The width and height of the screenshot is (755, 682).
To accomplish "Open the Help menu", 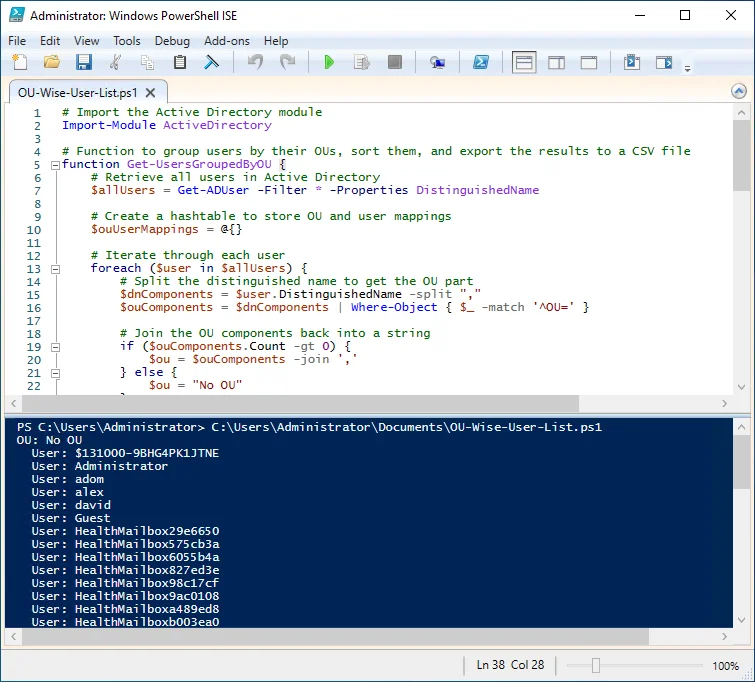I will pos(276,41).
